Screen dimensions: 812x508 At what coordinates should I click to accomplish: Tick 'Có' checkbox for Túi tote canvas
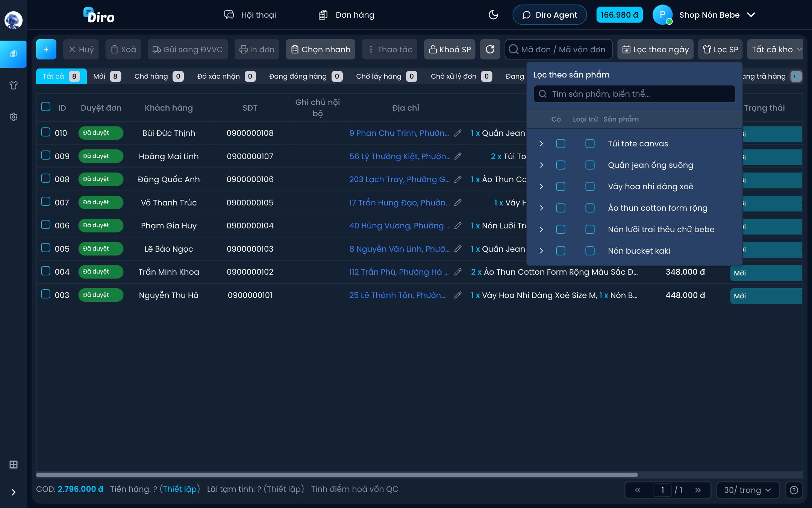[x=561, y=143]
